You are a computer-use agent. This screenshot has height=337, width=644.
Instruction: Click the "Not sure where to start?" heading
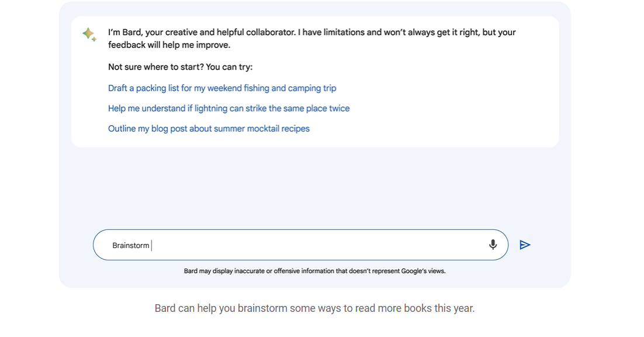click(x=181, y=67)
